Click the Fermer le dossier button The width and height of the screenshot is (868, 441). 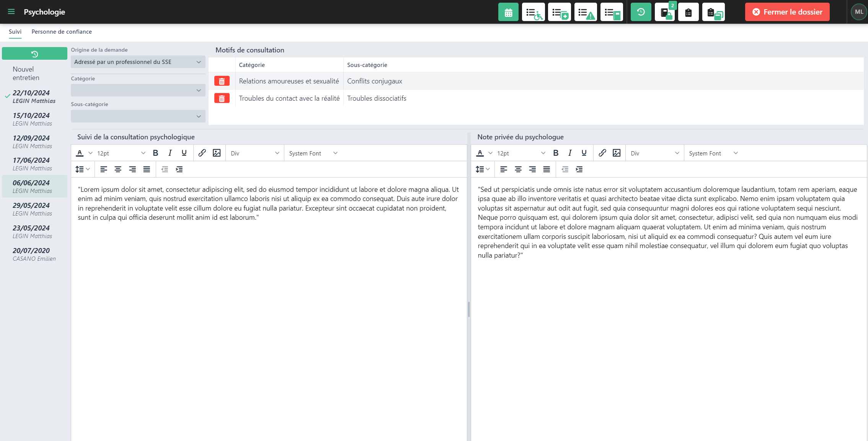[787, 12]
